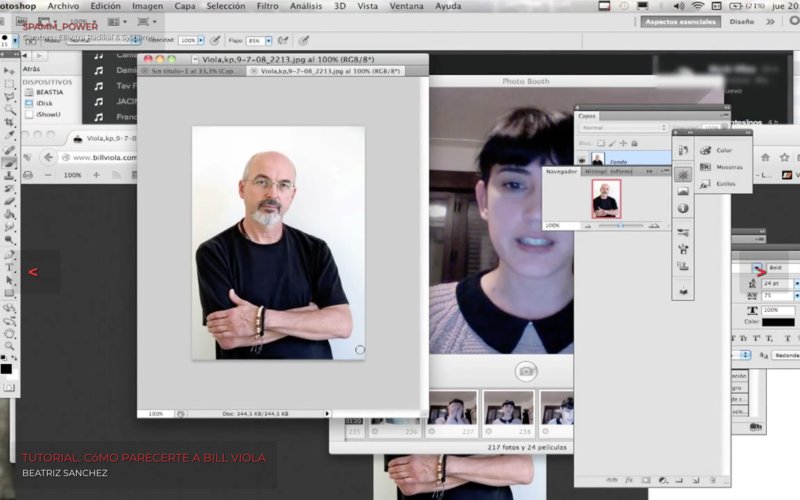The image size is (800, 500).
Task: Collapse the Navegador panel chevrons
Action: click(649, 171)
